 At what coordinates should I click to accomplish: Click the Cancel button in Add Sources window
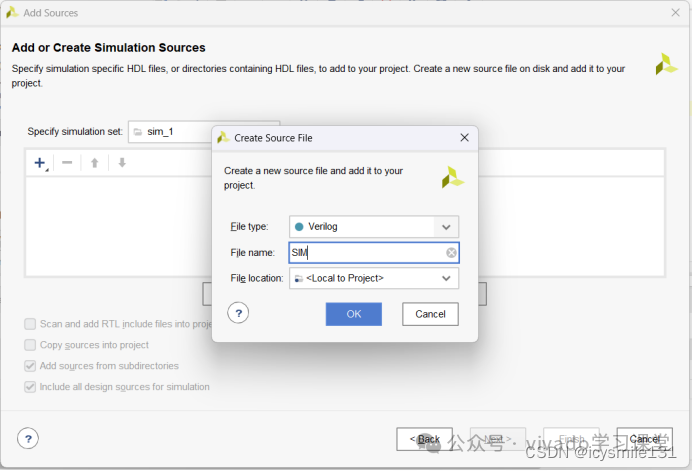pyautogui.click(x=644, y=439)
